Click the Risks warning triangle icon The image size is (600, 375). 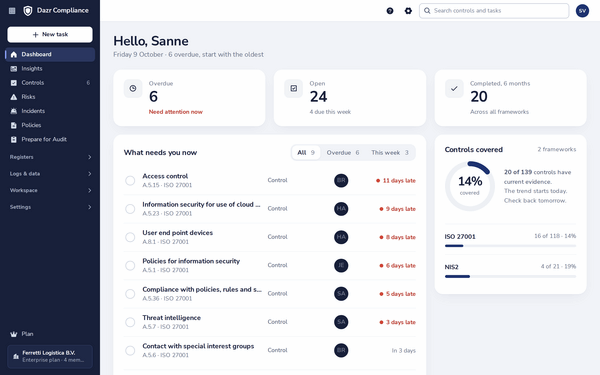[14, 97]
